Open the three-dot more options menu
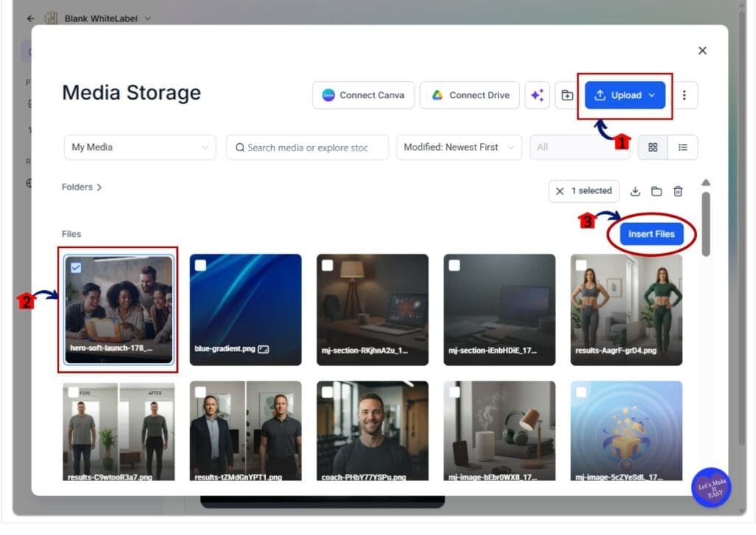The height and width of the screenshot is (535, 756). (x=684, y=95)
